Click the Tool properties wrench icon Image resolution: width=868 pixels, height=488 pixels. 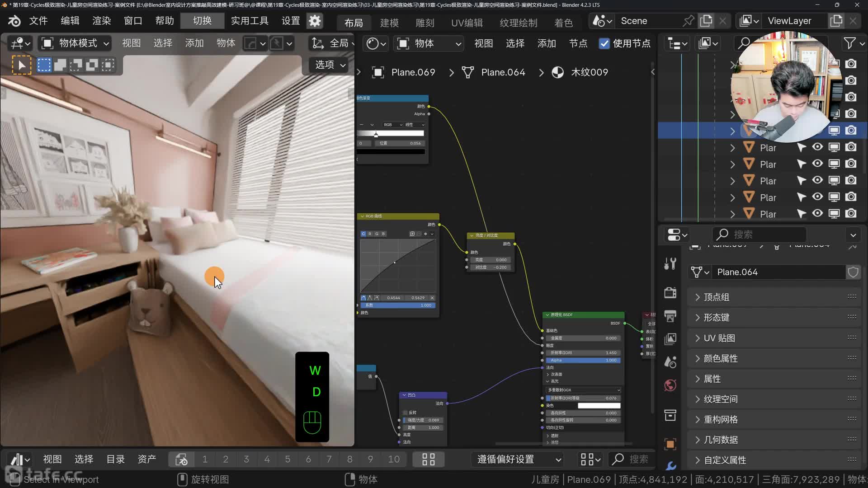click(670, 263)
